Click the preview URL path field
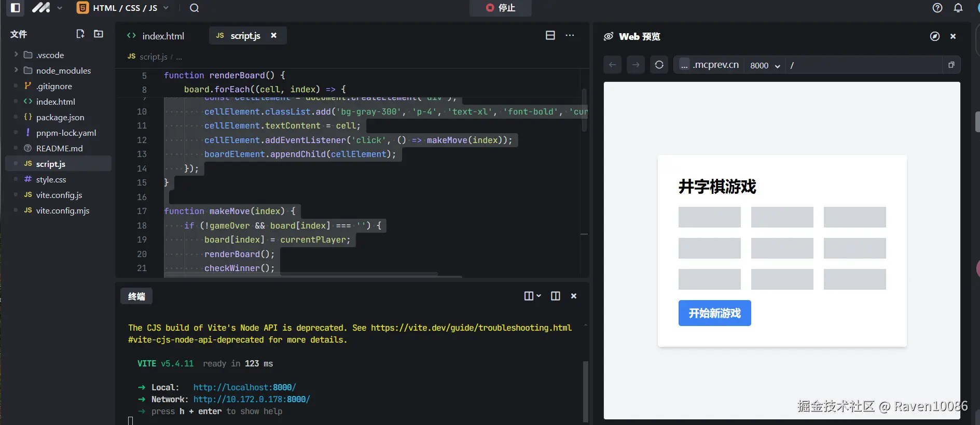Image resolution: width=980 pixels, height=425 pixels. point(863,65)
